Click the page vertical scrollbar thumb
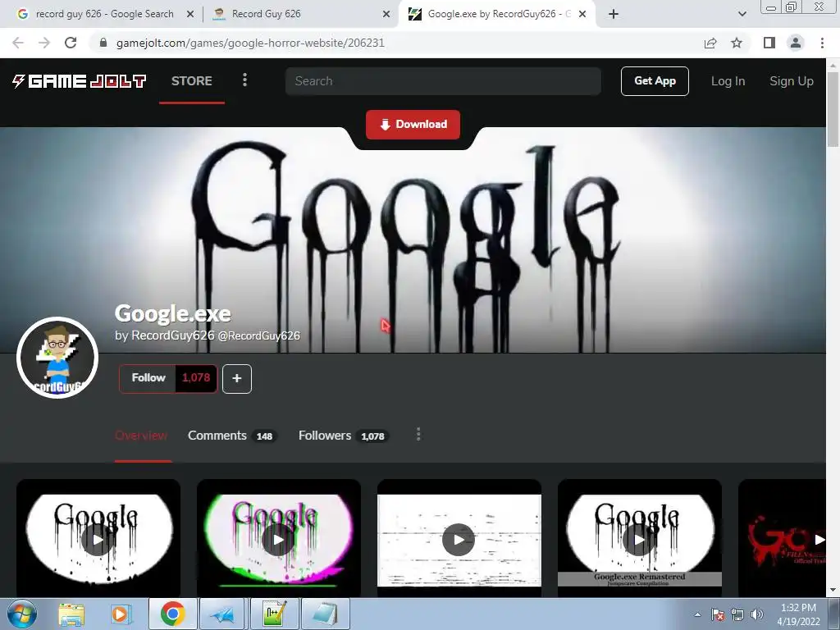Image resolution: width=840 pixels, height=630 pixels. click(x=833, y=109)
